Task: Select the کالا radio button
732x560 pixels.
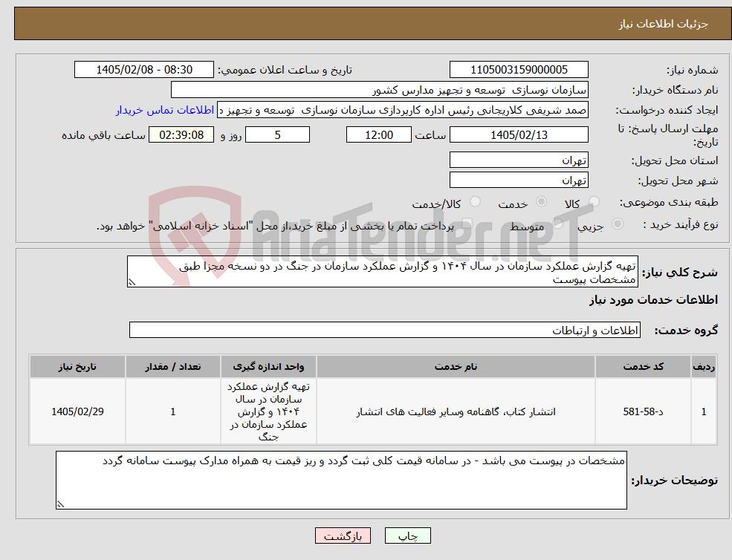Action: [x=595, y=201]
